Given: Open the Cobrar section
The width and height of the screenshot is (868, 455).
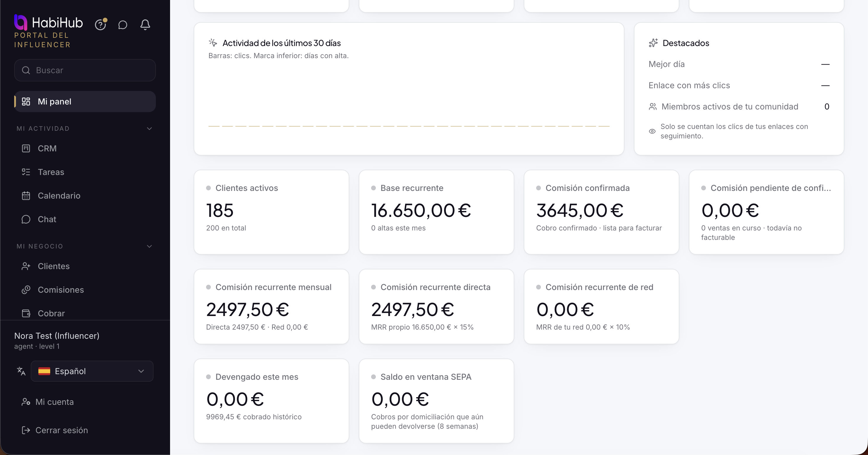Looking at the screenshot, I should [x=85, y=313].
